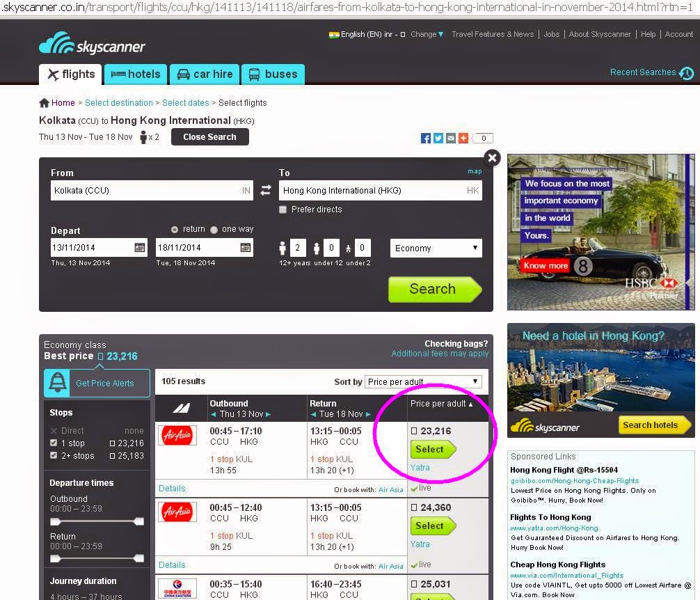Go to previous outbound day arrow

click(213, 415)
